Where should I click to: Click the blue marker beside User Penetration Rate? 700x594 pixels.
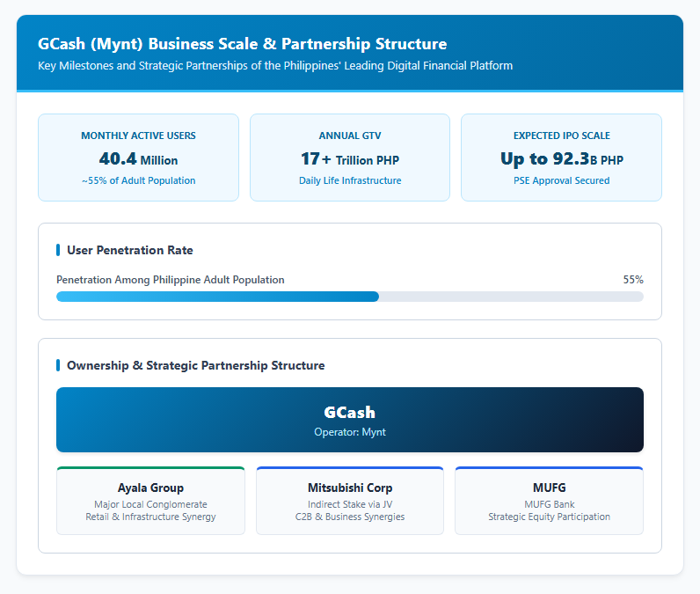[x=58, y=250]
